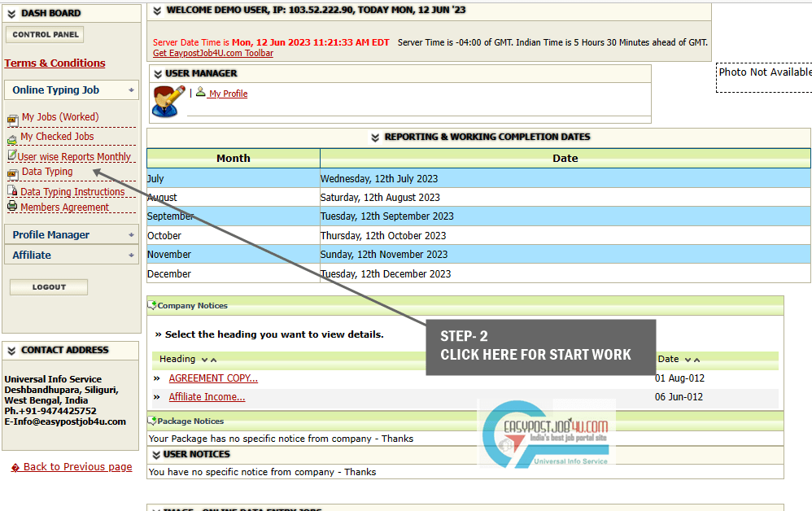The height and width of the screenshot is (511, 812).
Task: Expand the Affiliate menu arrow
Action: tap(132, 255)
